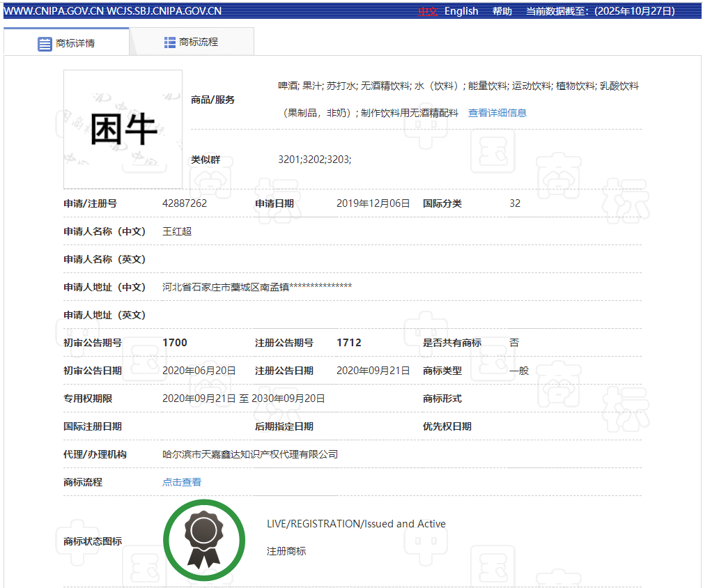This screenshot has height=588, width=703.
Task: Select the applicant name 王红超
Action: coord(177,231)
